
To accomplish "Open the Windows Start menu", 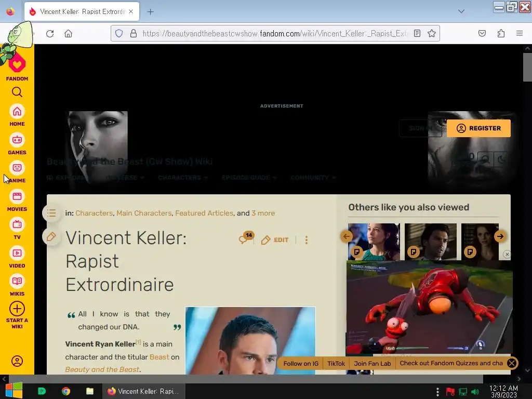I will click(14, 391).
